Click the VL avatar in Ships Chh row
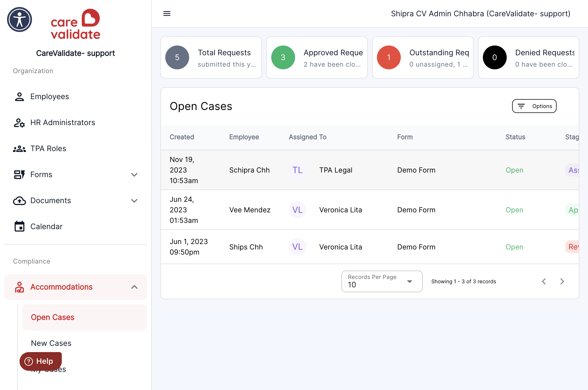The width and height of the screenshot is (588, 390). [x=298, y=247]
